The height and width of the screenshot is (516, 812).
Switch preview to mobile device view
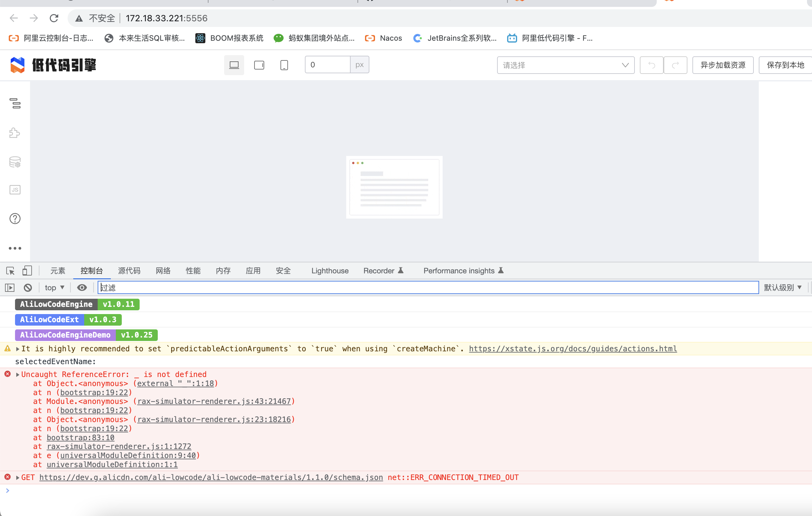(x=284, y=65)
